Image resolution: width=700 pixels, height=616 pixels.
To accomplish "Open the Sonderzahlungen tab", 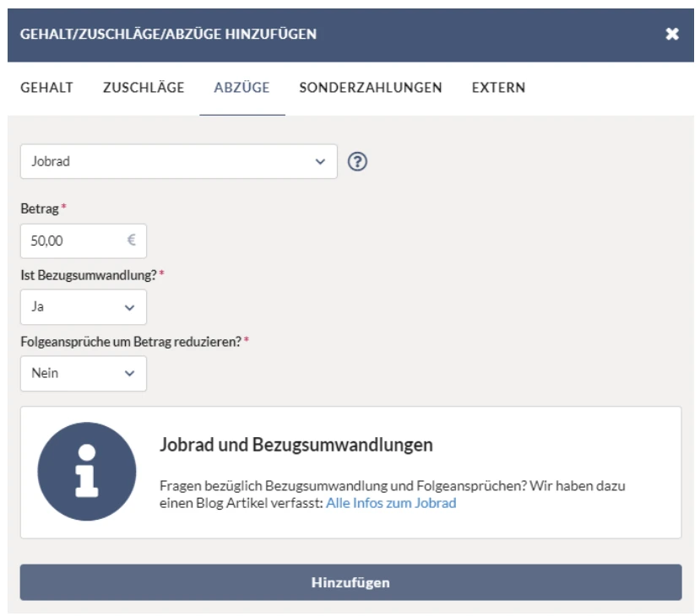I will tap(371, 88).
